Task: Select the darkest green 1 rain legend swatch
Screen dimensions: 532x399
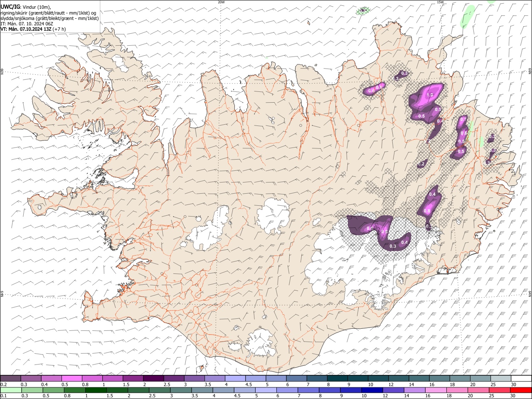Action: pos(96,390)
